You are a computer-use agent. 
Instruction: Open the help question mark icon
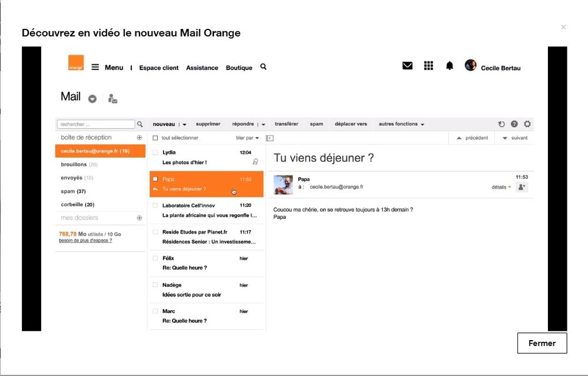[514, 124]
